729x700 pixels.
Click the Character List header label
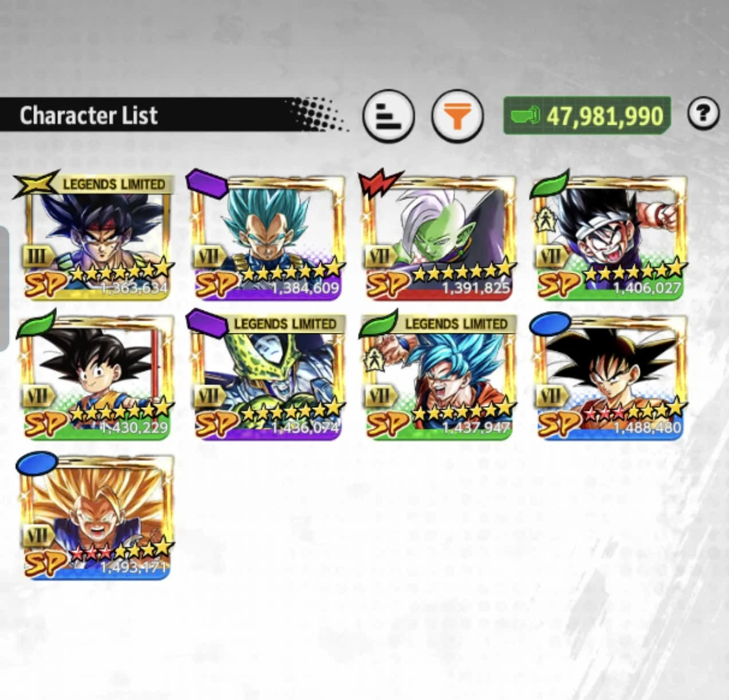(x=89, y=115)
